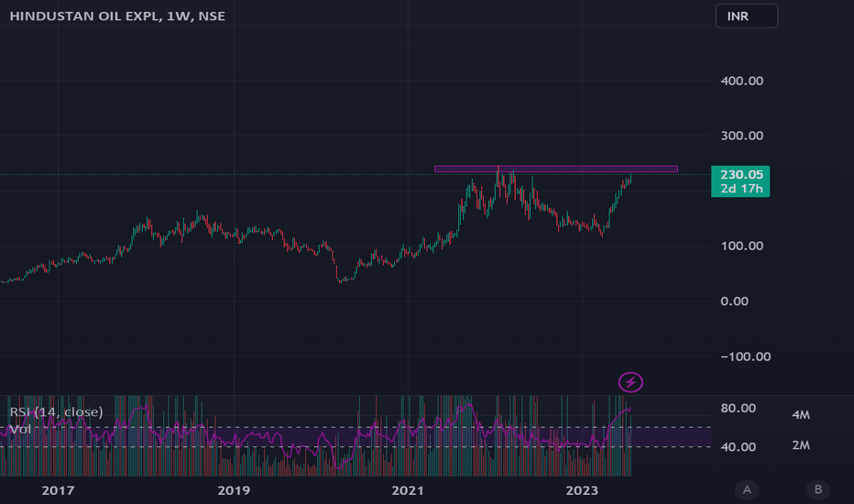
Task: Click the 2019 time axis label
Action: point(234,490)
